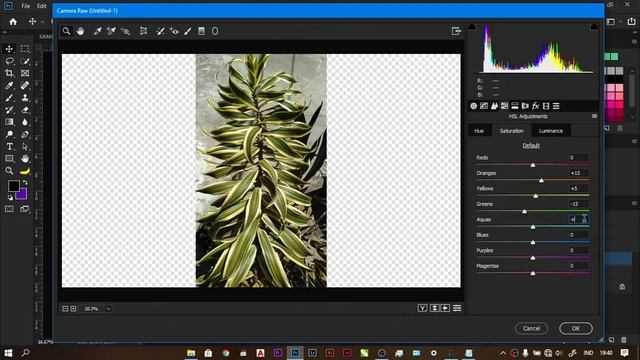The width and height of the screenshot is (640, 360).
Task: Click the plant image preview
Action: [261, 171]
